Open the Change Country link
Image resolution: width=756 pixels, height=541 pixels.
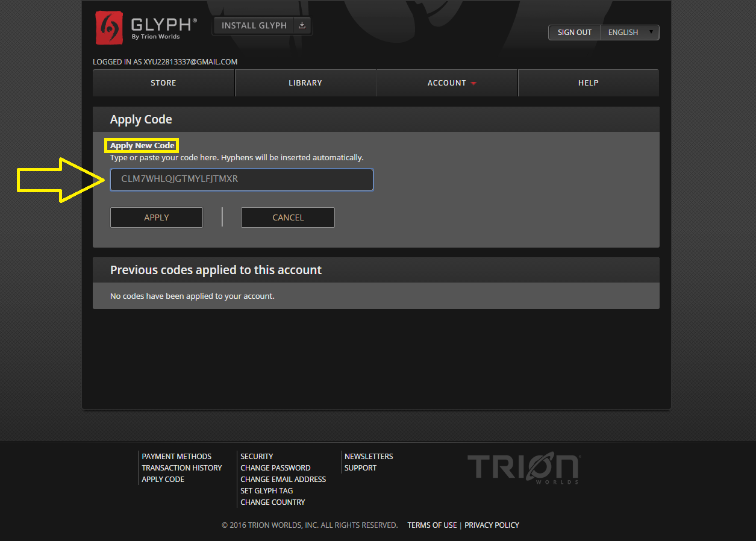pyautogui.click(x=273, y=502)
